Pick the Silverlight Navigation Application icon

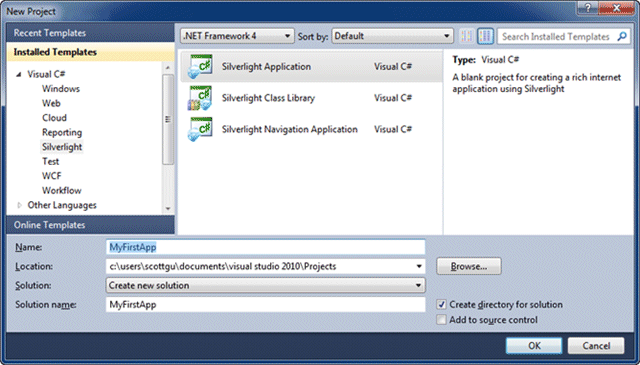200,129
